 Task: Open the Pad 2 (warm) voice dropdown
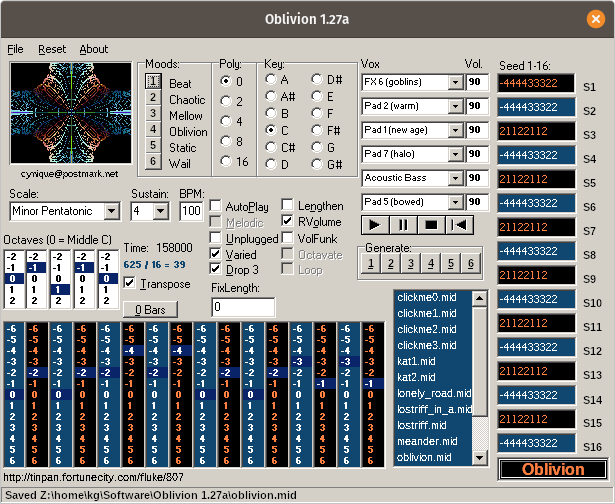click(455, 106)
